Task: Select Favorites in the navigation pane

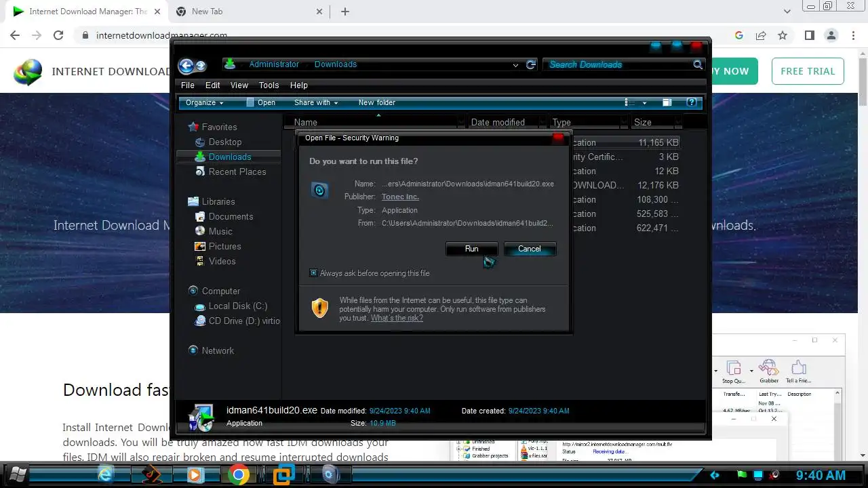Action: coord(213,127)
